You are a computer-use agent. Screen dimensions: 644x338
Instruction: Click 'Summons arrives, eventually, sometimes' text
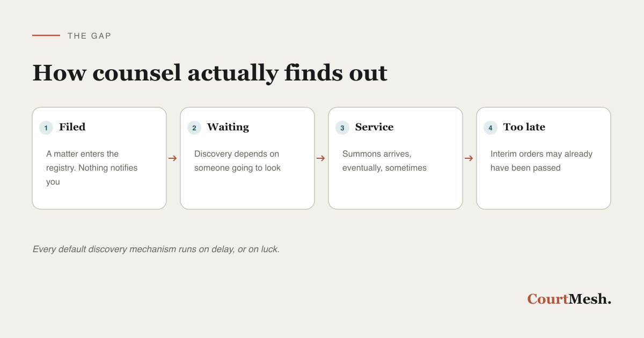[x=384, y=161]
